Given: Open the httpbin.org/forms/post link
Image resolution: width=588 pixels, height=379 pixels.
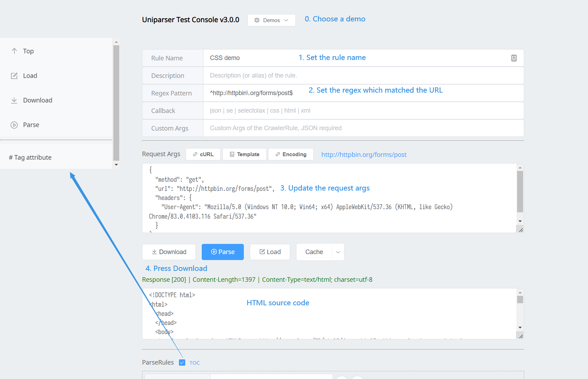Looking at the screenshot, I should click(364, 155).
